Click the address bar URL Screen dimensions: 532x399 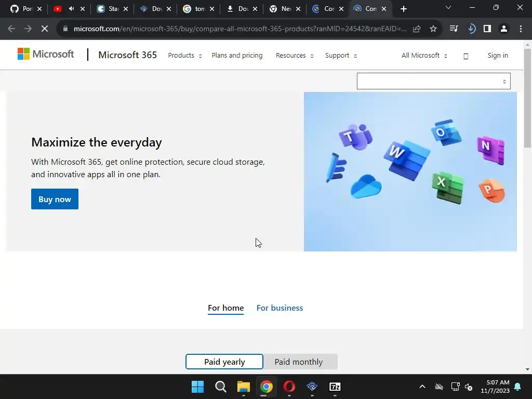240,29
